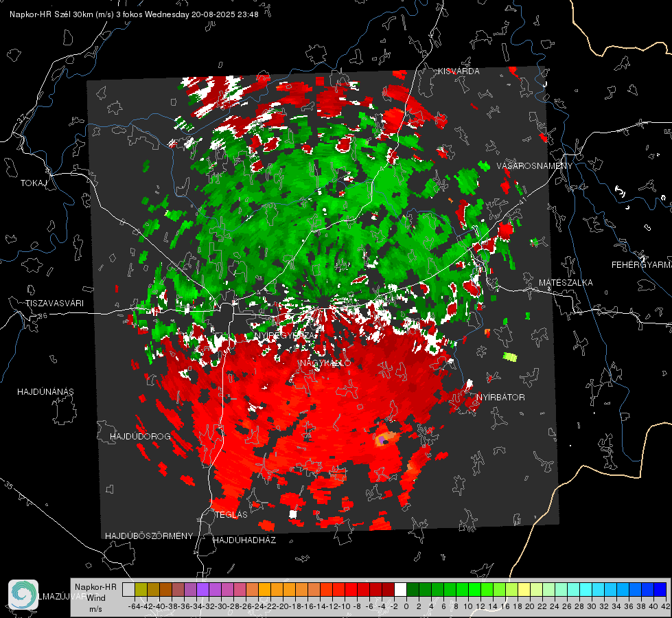Click the yellow-green echo patch east of radar

(x=510, y=357)
